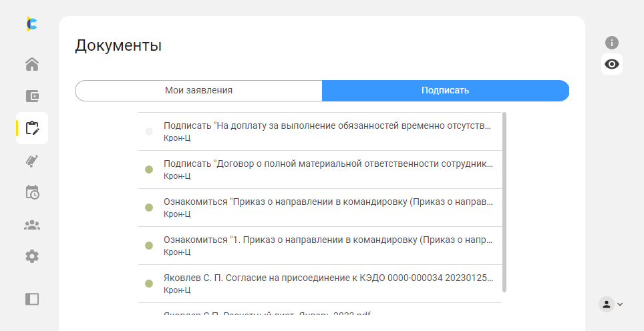This screenshot has height=331, width=644.
Task: Open the wallet sidebar icon
Action: pos(32,96)
